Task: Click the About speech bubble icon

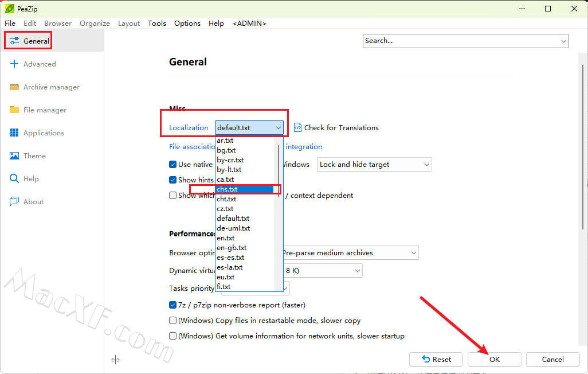Action: click(14, 202)
